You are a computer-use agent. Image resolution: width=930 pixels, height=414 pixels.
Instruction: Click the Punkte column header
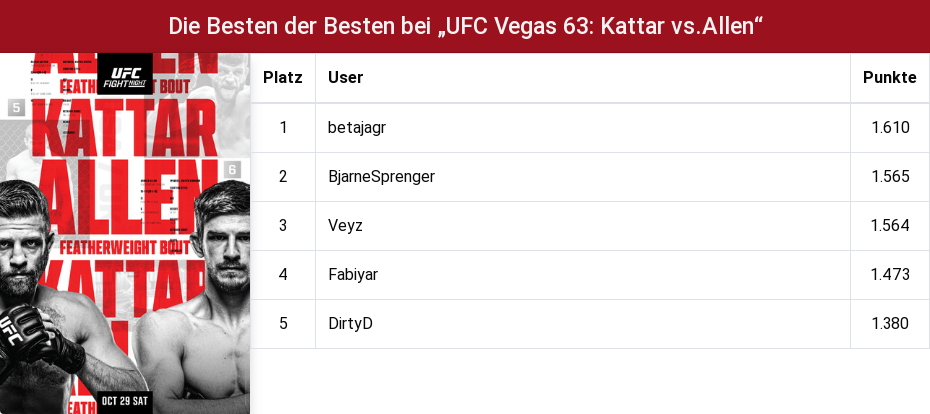(890, 78)
